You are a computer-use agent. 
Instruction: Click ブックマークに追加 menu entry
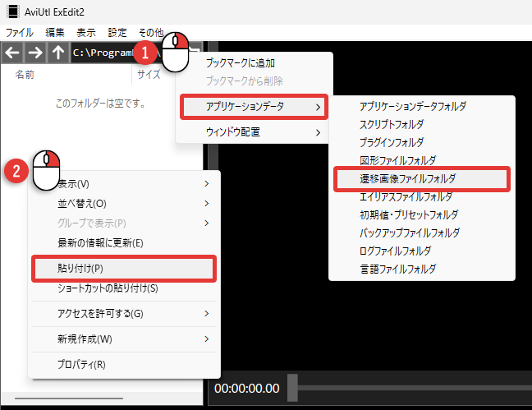(x=240, y=62)
